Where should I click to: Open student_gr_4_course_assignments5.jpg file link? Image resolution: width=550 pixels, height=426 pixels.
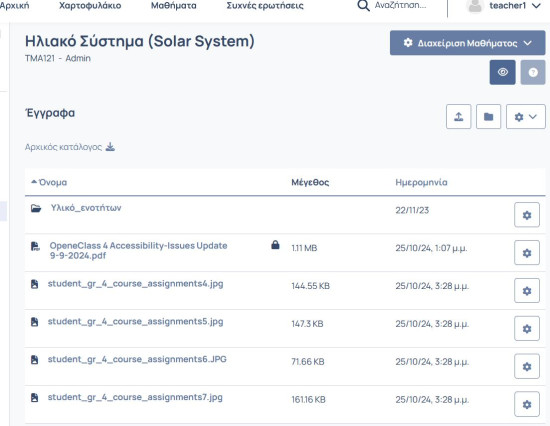click(x=135, y=321)
